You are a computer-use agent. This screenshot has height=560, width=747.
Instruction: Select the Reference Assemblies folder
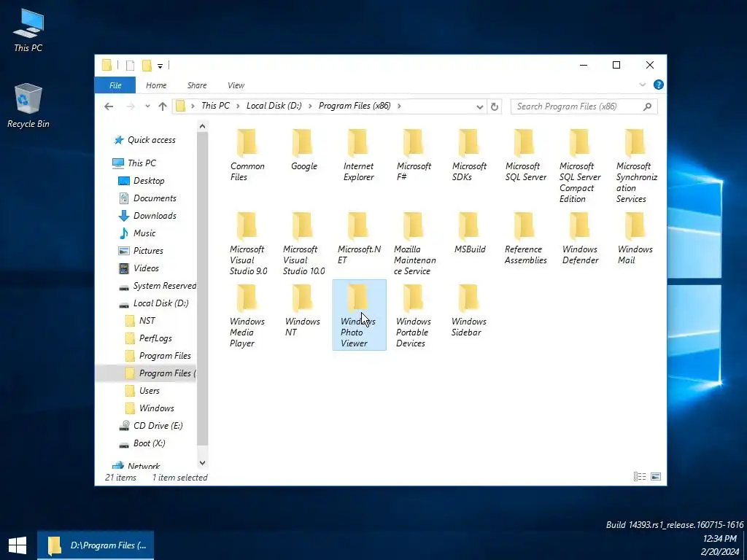tap(525, 238)
